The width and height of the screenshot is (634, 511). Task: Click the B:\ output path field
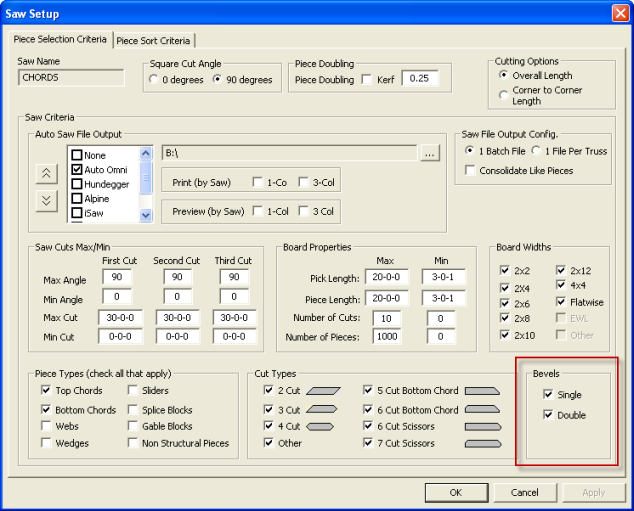point(290,153)
